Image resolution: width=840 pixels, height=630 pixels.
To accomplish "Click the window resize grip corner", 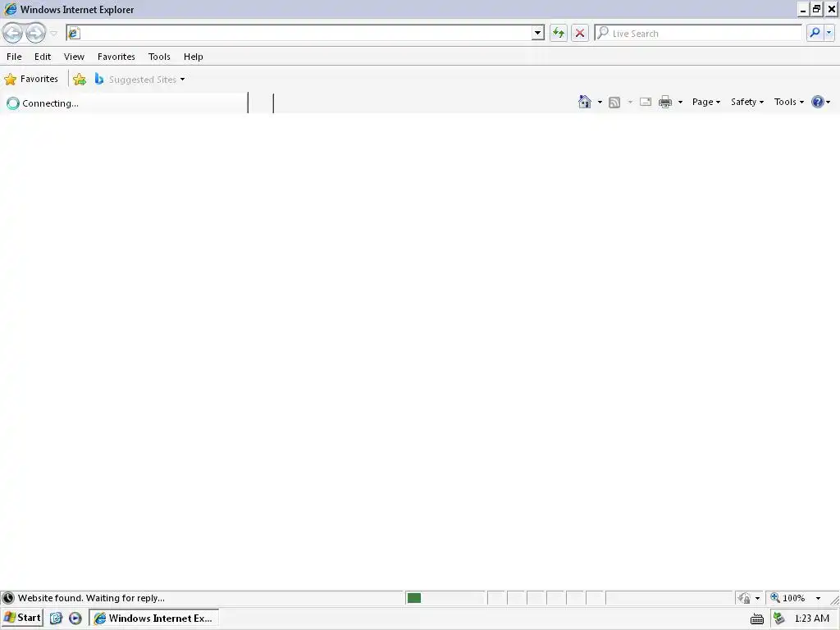I will (834, 600).
